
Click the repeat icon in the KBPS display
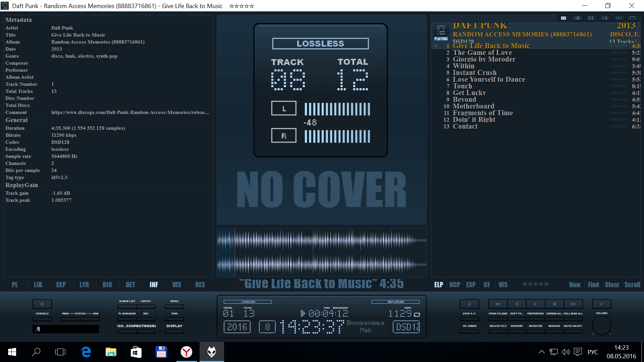(417, 315)
